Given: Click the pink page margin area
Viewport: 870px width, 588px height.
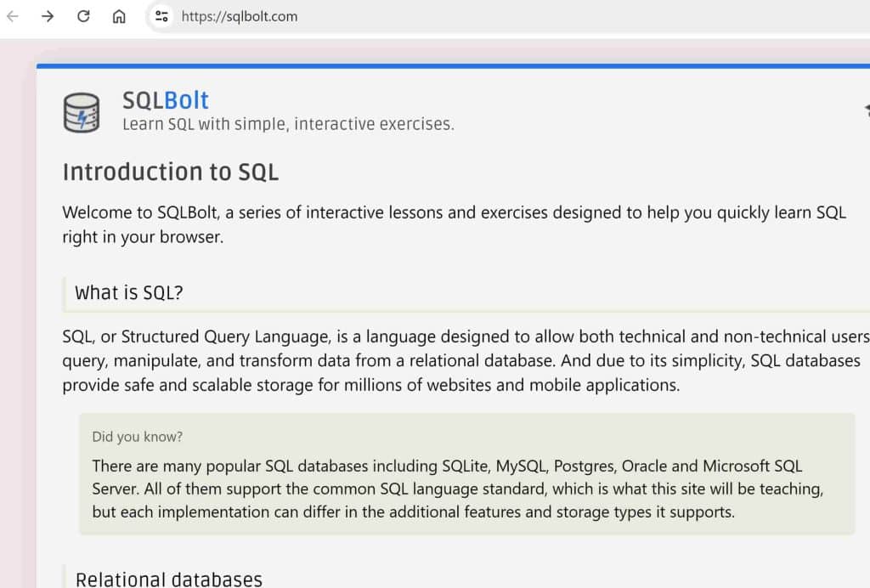Looking at the screenshot, I should (x=15, y=340).
